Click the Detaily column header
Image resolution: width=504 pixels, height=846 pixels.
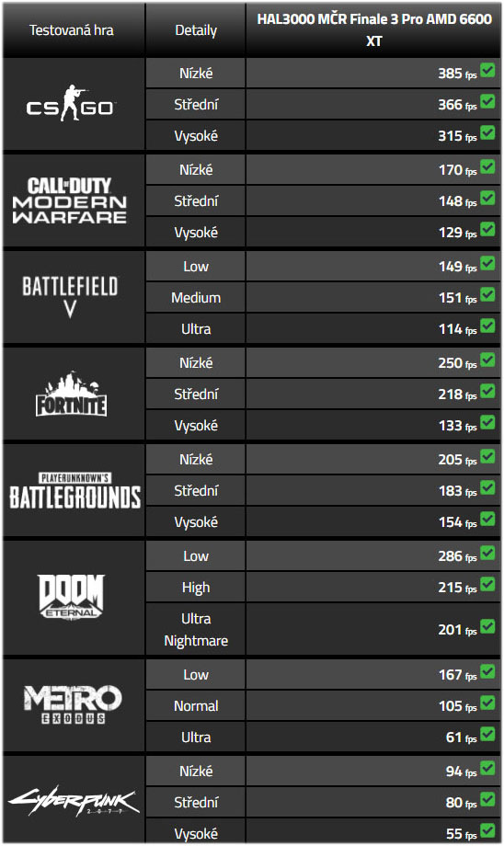point(196,30)
